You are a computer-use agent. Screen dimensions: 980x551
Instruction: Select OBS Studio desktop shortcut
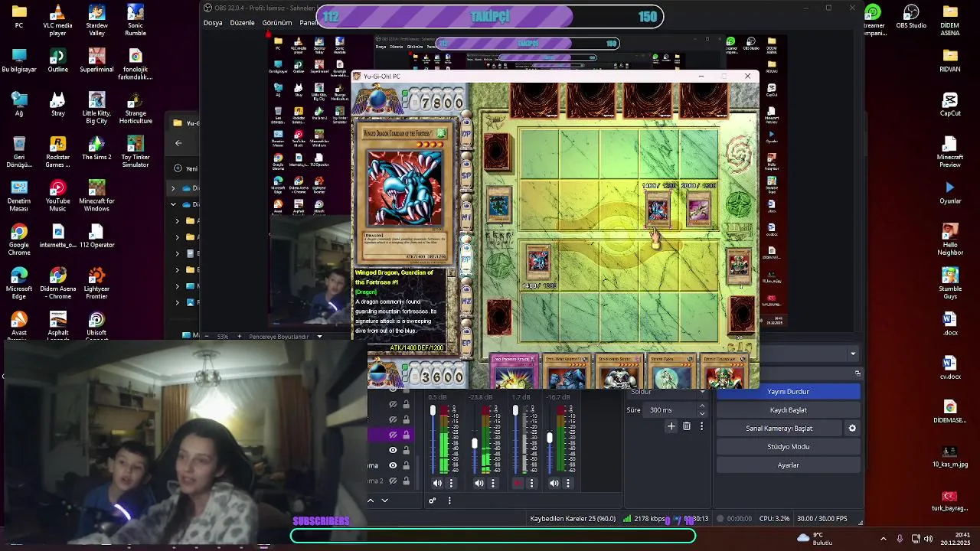(x=911, y=17)
